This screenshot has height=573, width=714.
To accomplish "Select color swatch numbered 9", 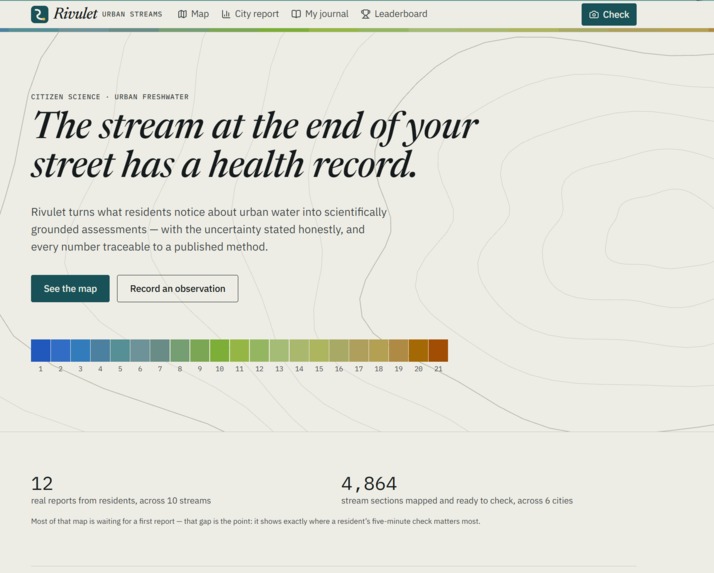I will pyautogui.click(x=200, y=350).
